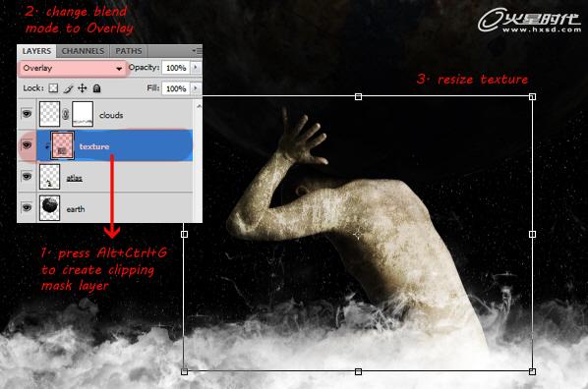Select the clouds layer mask thumbnail

(83, 114)
